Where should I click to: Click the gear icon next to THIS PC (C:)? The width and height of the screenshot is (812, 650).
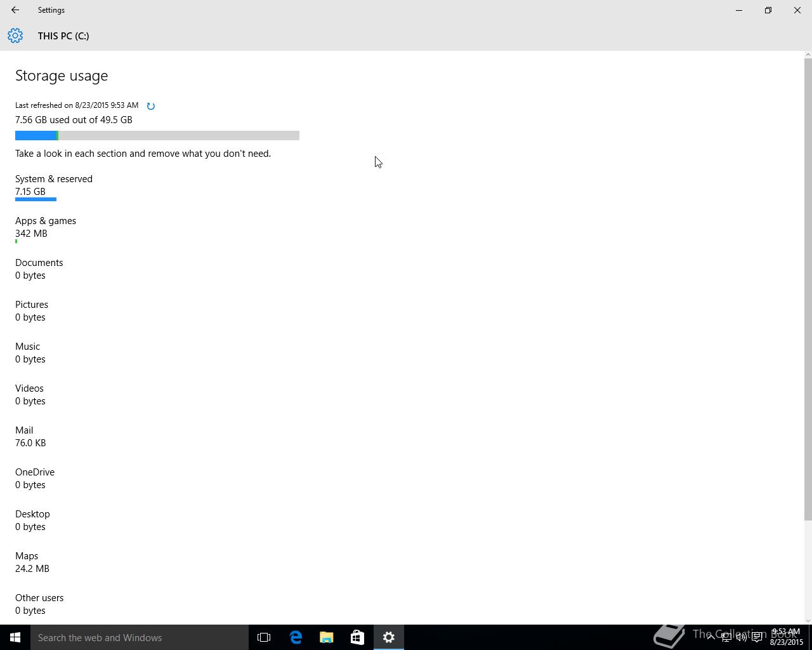tap(15, 36)
